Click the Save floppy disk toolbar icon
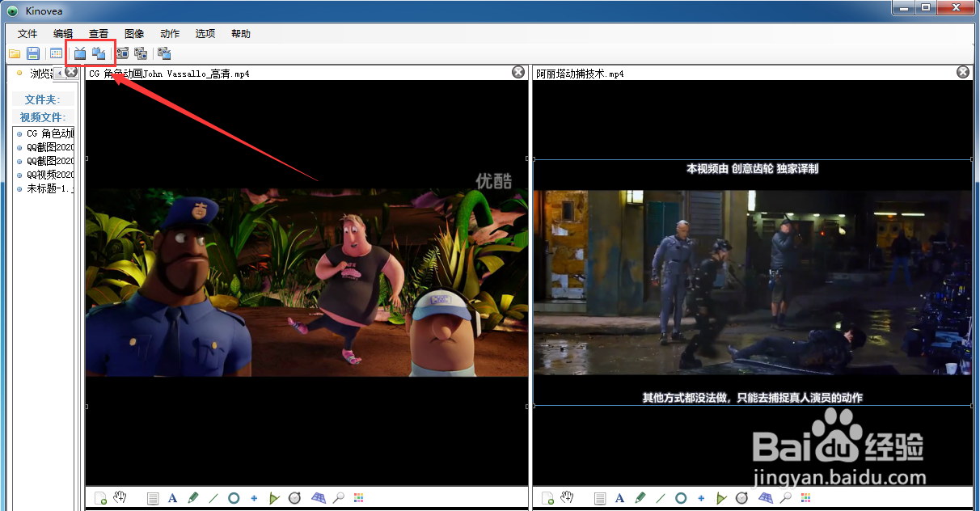 point(33,54)
